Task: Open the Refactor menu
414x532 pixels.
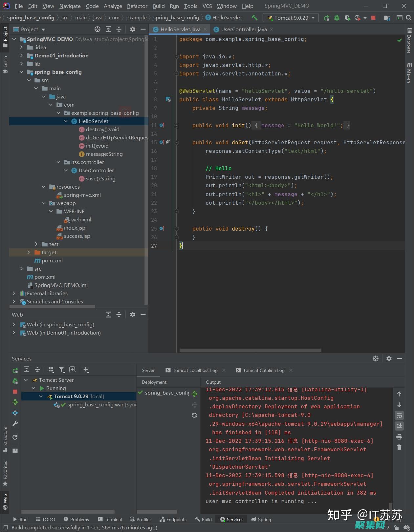Action: 137,6
